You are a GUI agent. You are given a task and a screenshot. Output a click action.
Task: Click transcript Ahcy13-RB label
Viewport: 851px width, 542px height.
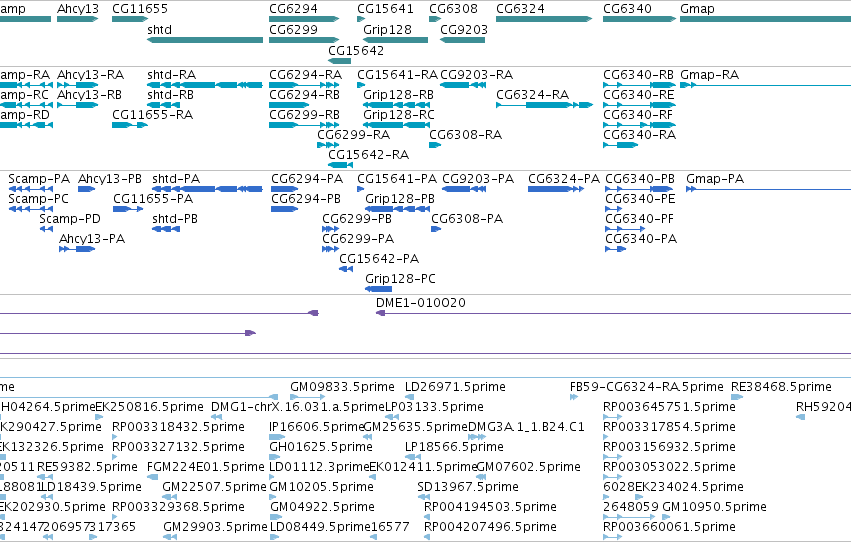90,95
